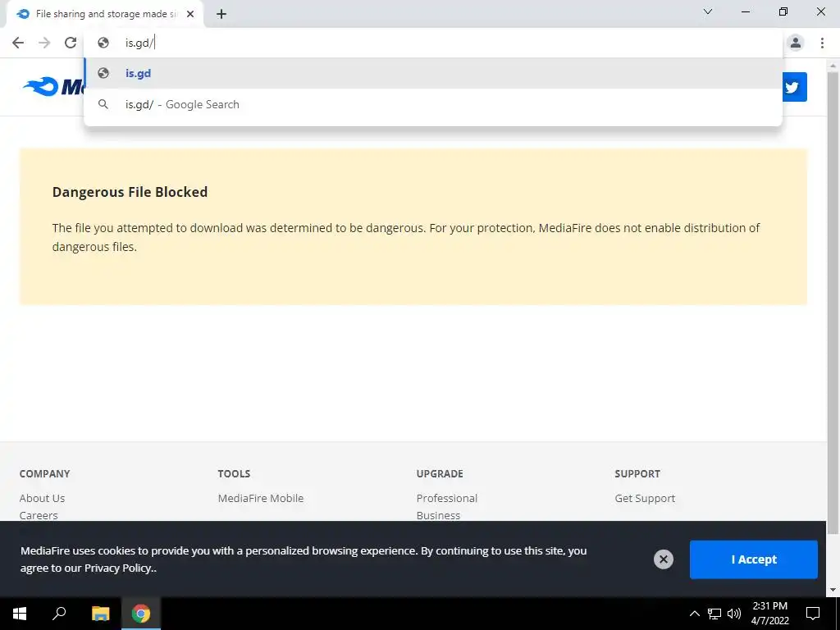Open the Chrome profile avatar icon
The image size is (840, 630).
(796, 43)
